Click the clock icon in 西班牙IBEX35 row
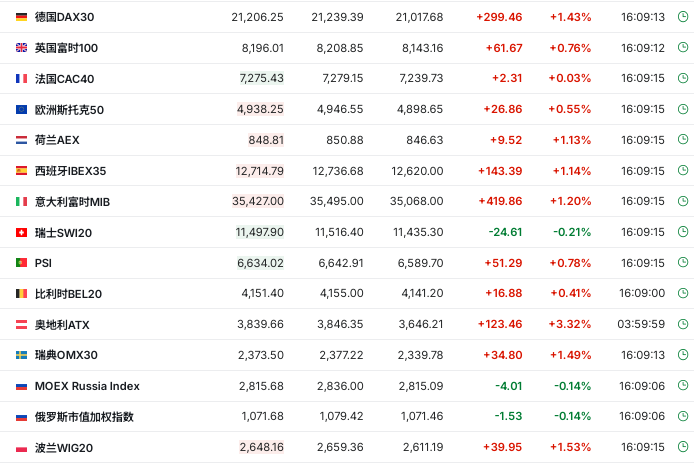The image size is (699, 464). click(x=683, y=170)
